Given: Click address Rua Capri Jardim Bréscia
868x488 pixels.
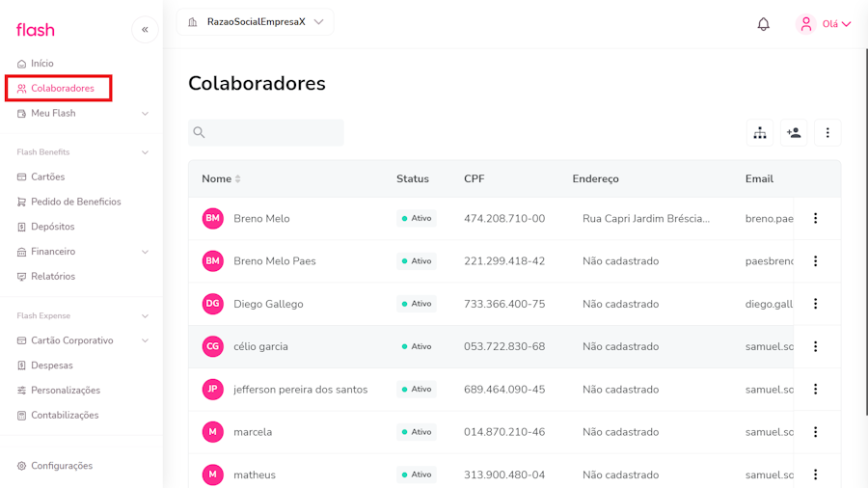Looking at the screenshot, I should click(646, 219).
